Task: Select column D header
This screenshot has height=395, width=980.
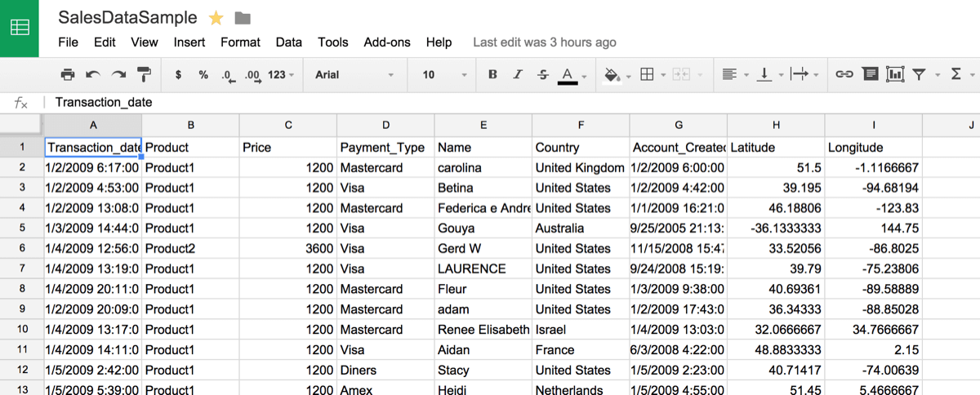Action: point(385,125)
